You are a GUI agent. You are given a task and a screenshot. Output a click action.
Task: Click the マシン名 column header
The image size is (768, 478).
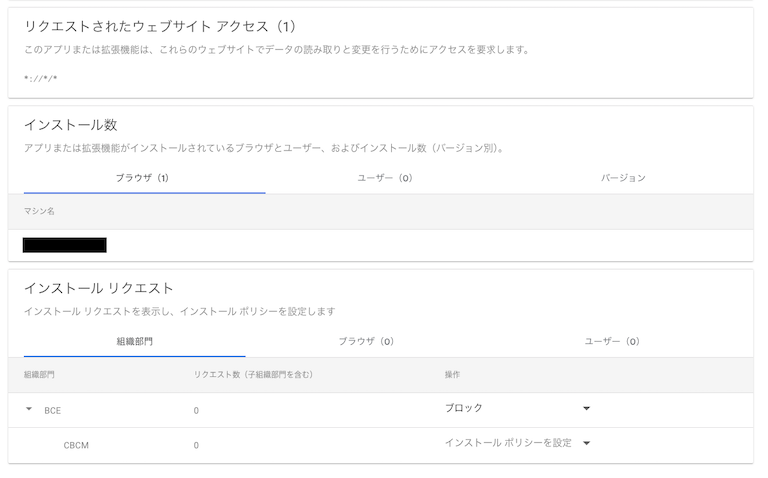39,211
